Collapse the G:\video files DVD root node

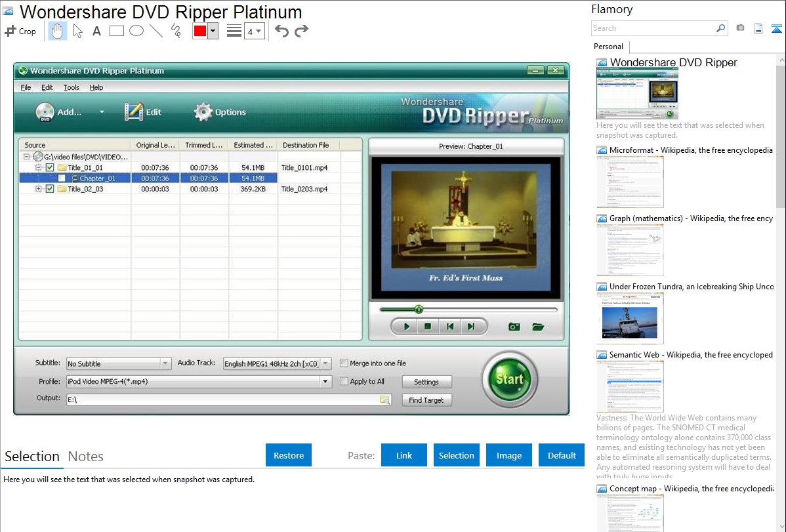(26, 157)
